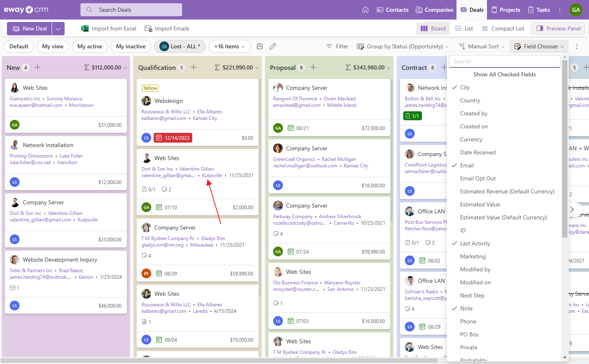This screenshot has height=364, width=589.
Task: Click the Field Chooser list scrollbar
Action: (x=565, y=148)
